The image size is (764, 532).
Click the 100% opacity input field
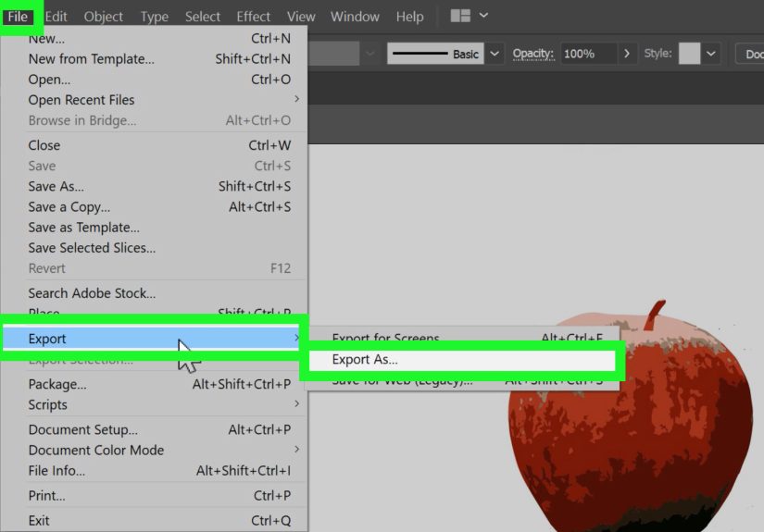tap(588, 54)
